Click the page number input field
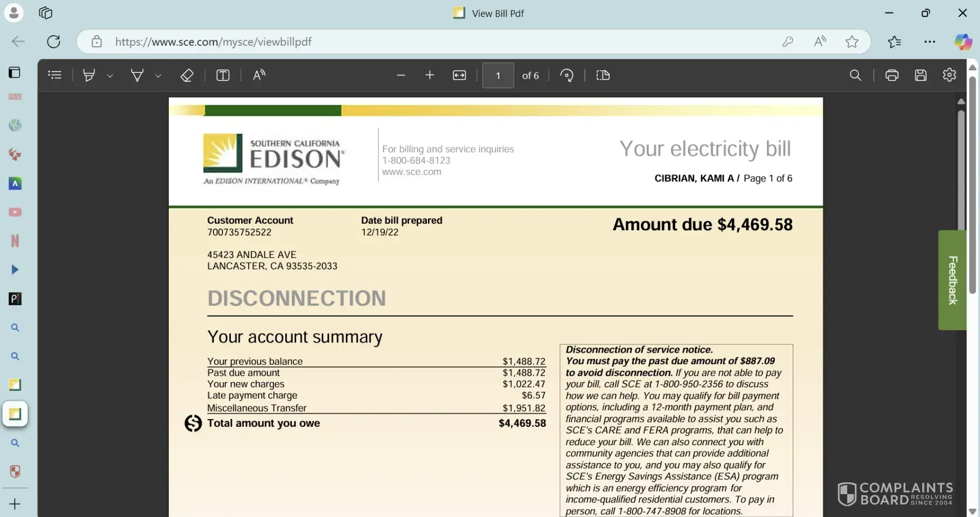The width and height of the screenshot is (980, 517). coord(498,75)
